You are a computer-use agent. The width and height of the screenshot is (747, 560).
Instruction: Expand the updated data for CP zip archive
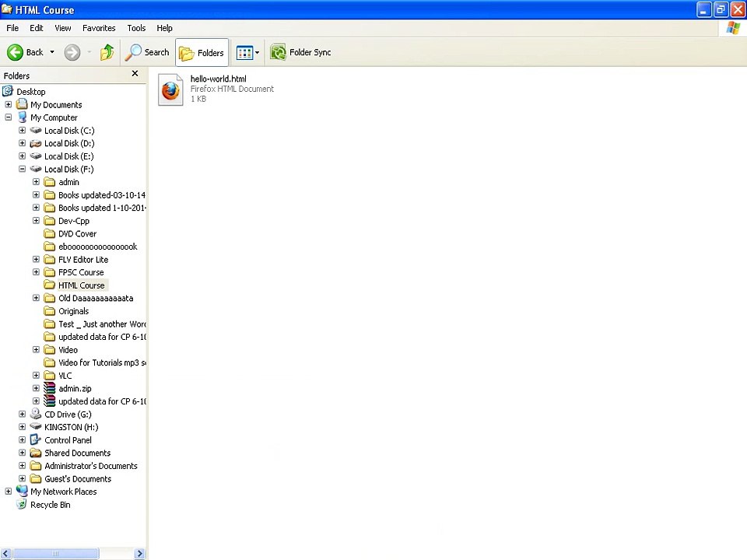36,401
